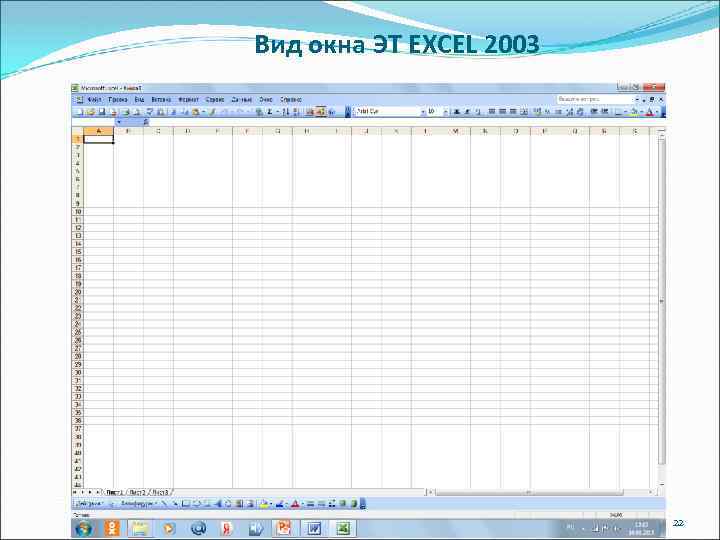Click the Sort ascending toolbar icon
Viewport: 720px width, 540px height.
click(x=286, y=112)
